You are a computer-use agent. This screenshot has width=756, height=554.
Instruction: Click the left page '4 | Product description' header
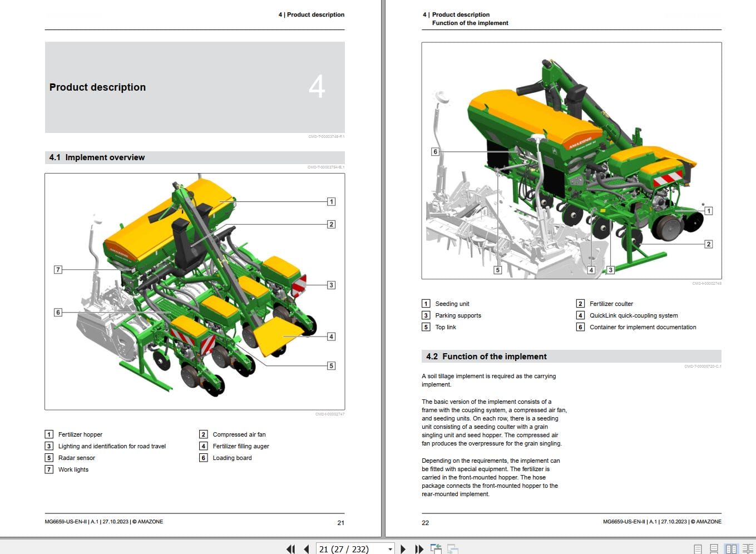[x=312, y=14]
